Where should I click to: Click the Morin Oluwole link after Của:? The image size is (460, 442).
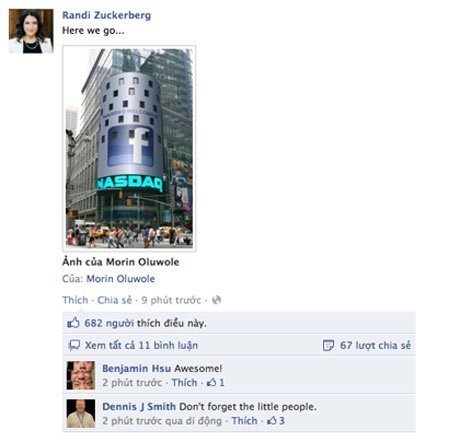pyautogui.click(x=121, y=279)
